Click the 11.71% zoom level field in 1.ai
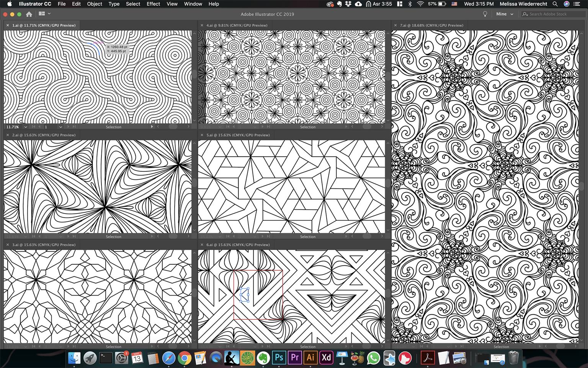 click(13, 127)
